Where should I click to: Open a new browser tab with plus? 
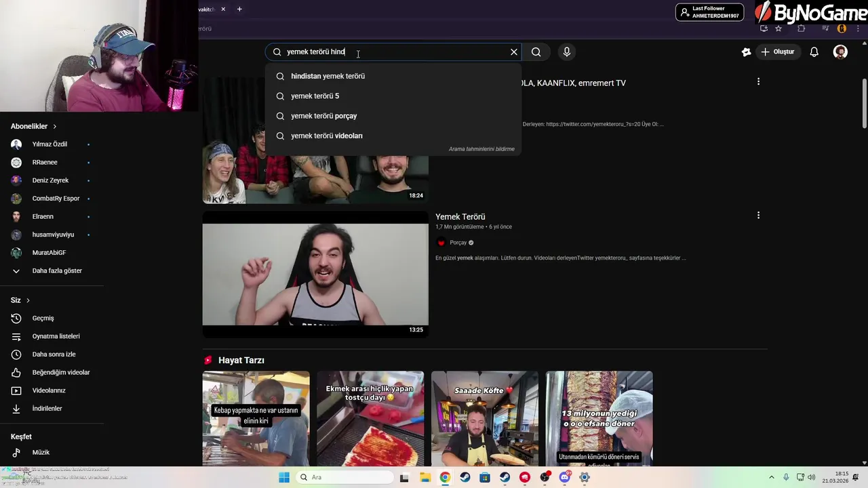tap(239, 9)
